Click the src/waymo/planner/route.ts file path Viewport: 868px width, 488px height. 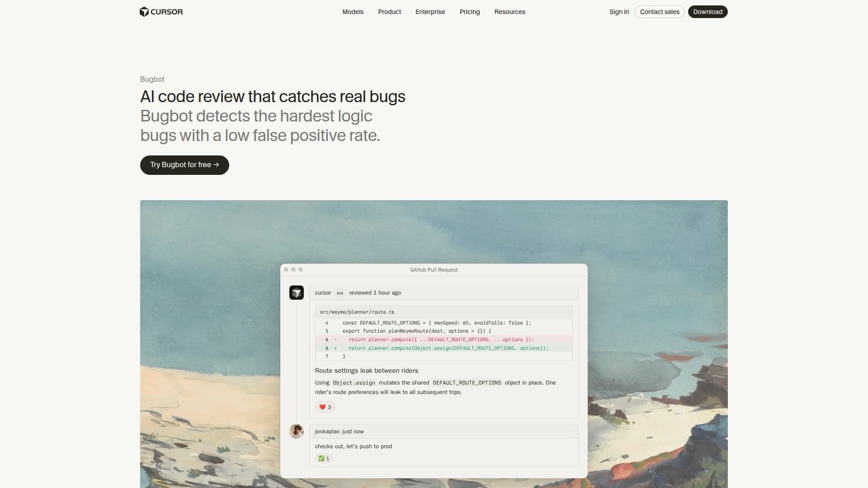[x=357, y=312]
